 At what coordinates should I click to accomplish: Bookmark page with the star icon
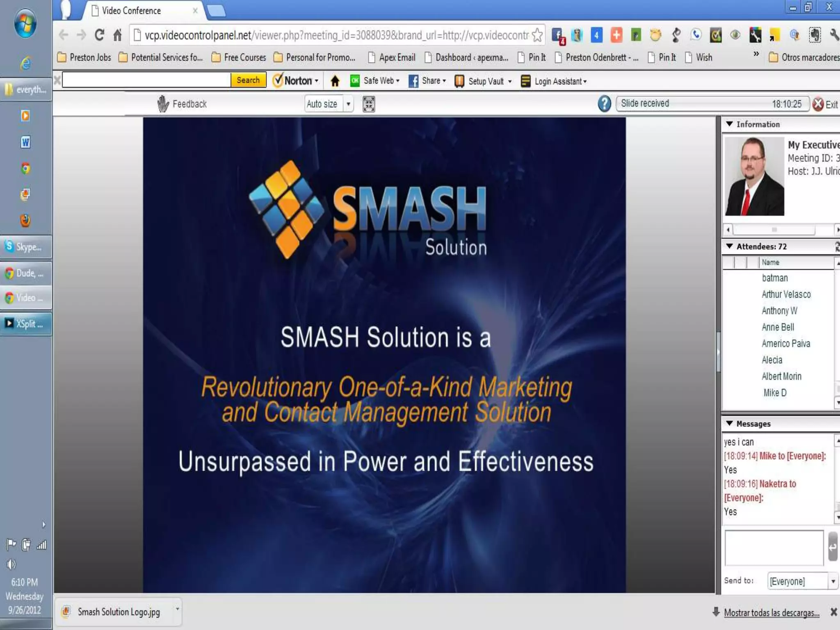pos(537,35)
